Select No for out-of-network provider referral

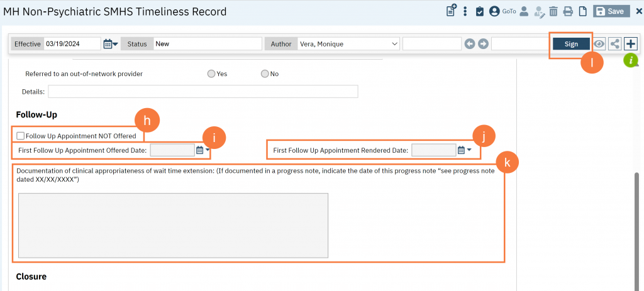(x=265, y=74)
